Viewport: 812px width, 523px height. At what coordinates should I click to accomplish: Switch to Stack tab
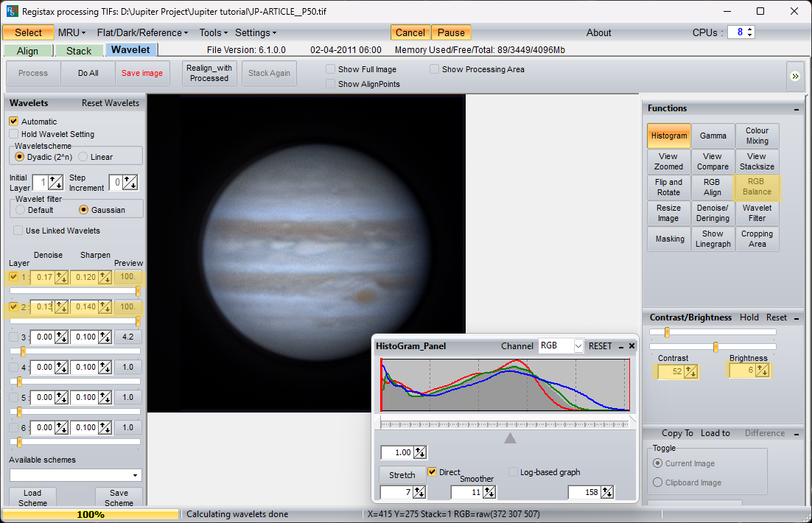[79, 51]
